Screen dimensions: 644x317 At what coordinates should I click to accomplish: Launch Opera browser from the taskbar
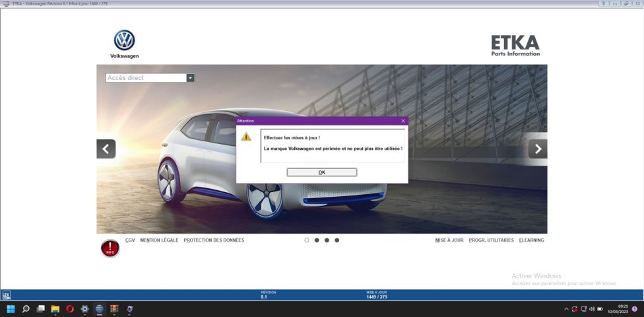pos(70,309)
